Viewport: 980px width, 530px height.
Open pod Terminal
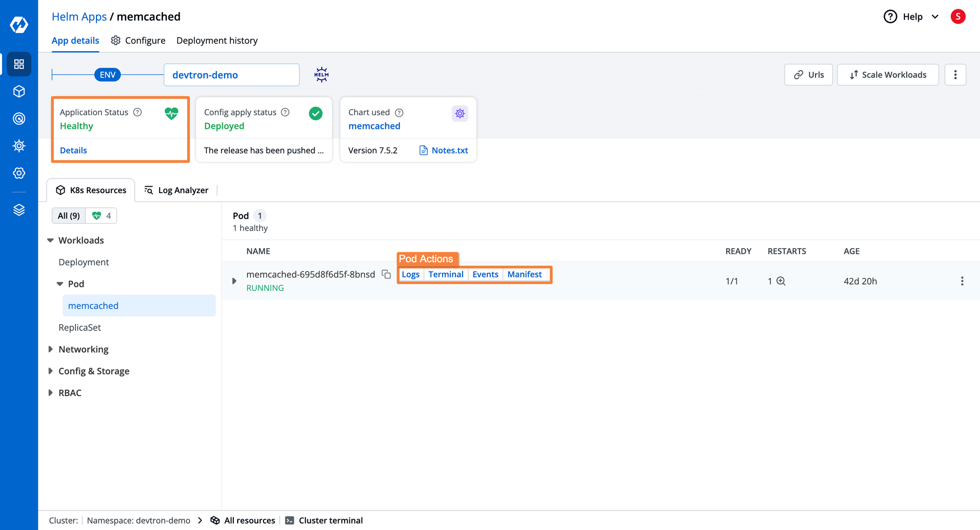[x=446, y=275]
